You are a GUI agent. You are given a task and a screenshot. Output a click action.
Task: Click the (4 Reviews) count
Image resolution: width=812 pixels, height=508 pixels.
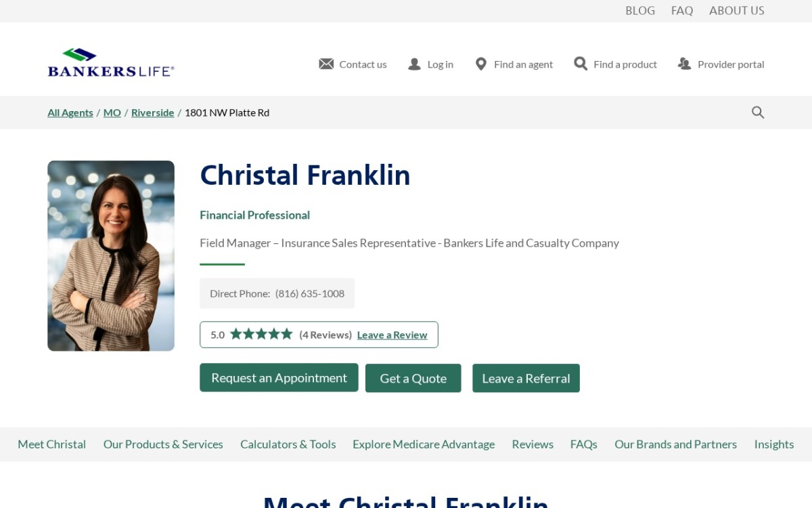coord(325,335)
